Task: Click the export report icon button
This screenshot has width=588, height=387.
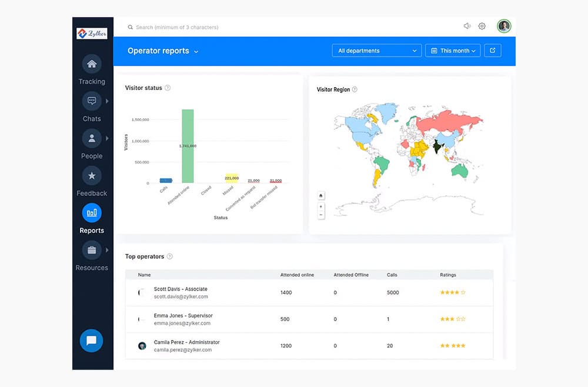Action: (x=493, y=51)
